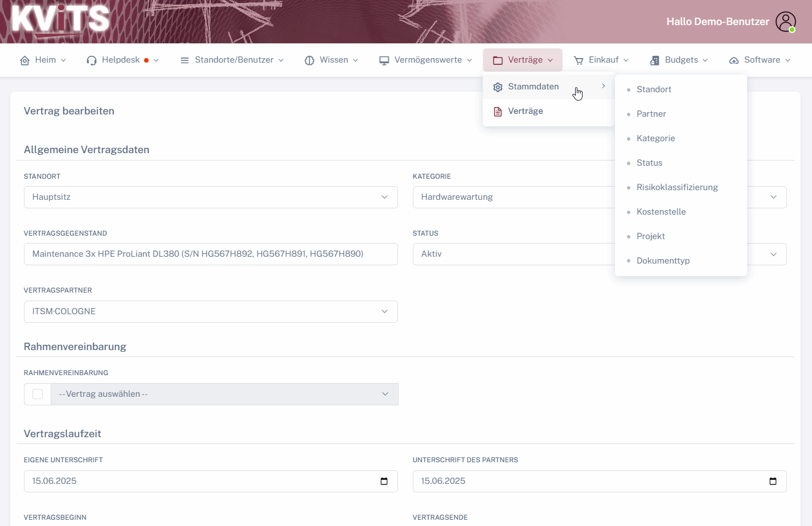
Task: Click the Verträge folder icon in navbar
Action: (x=498, y=60)
